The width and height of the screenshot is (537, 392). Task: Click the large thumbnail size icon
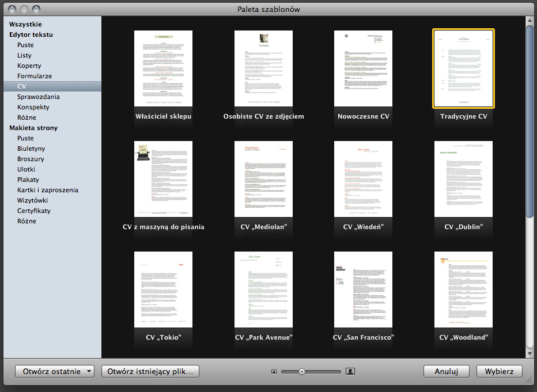(x=350, y=372)
